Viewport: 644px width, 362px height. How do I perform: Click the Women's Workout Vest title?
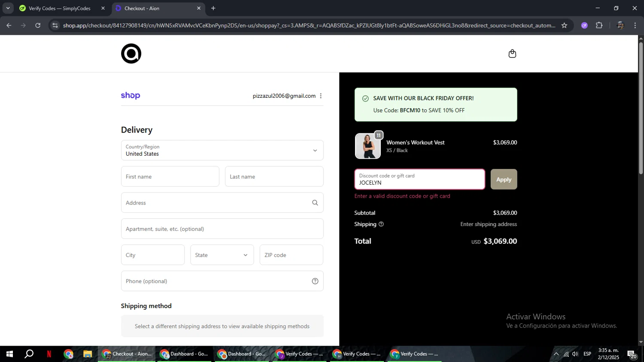tap(416, 142)
